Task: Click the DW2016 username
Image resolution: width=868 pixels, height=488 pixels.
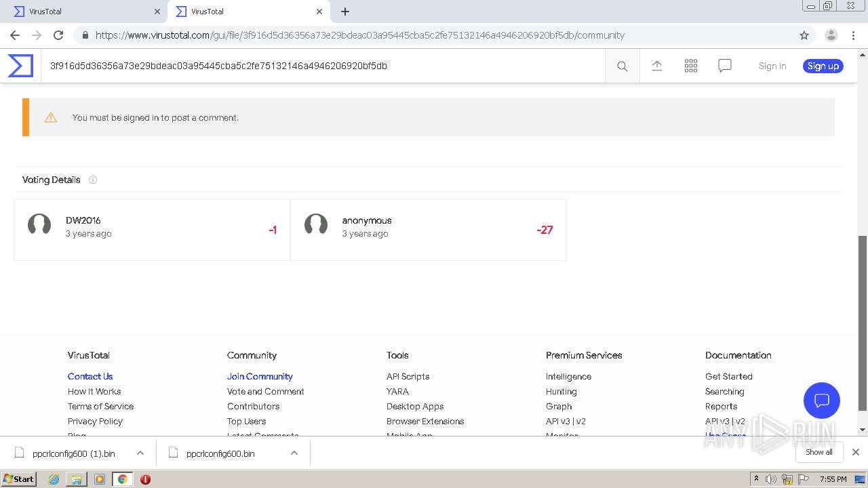Action: click(x=83, y=220)
